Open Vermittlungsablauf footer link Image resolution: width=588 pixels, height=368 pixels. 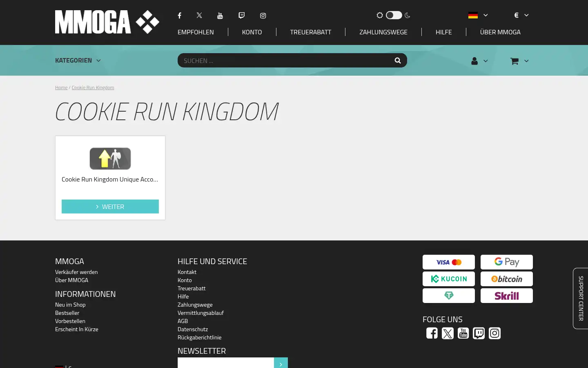click(x=200, y=313)
